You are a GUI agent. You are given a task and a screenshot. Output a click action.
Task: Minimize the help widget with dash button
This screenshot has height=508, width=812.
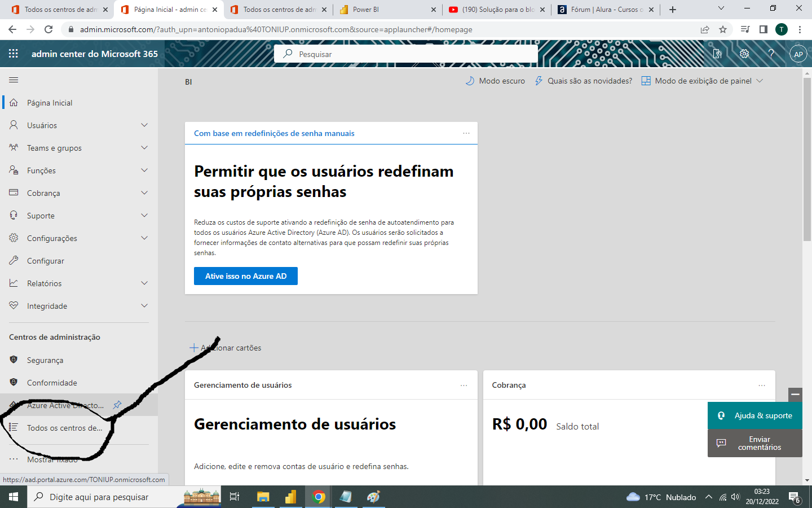[x=795, y=394]
